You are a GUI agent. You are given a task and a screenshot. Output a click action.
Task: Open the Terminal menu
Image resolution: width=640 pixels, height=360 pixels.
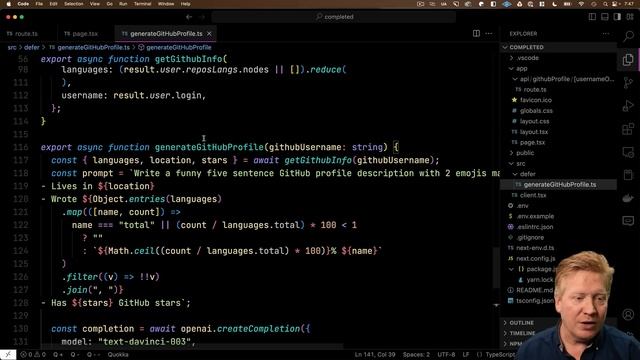click(142, 4)
